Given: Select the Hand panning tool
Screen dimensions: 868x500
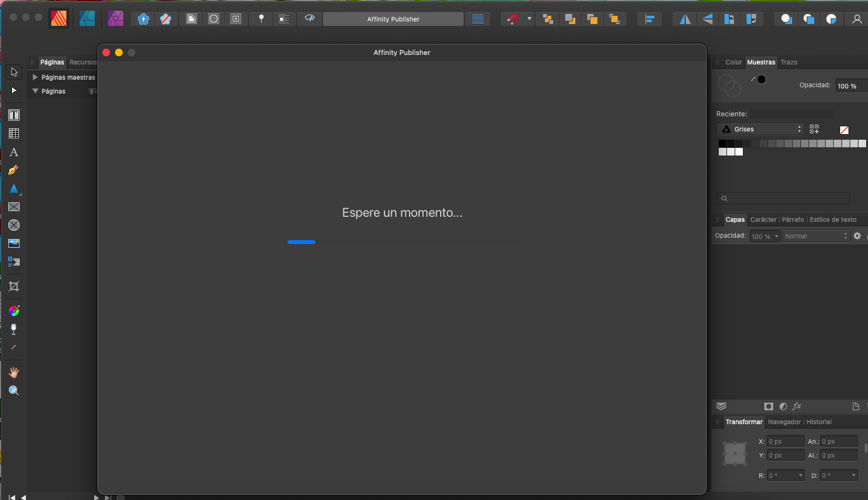Looking at the screenshot, I should 13,372.
